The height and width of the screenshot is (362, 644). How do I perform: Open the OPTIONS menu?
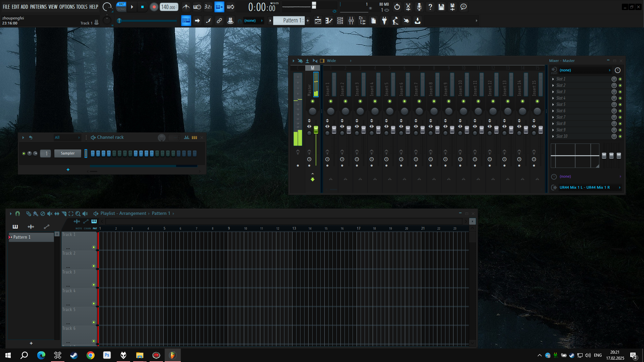point(67,7)
